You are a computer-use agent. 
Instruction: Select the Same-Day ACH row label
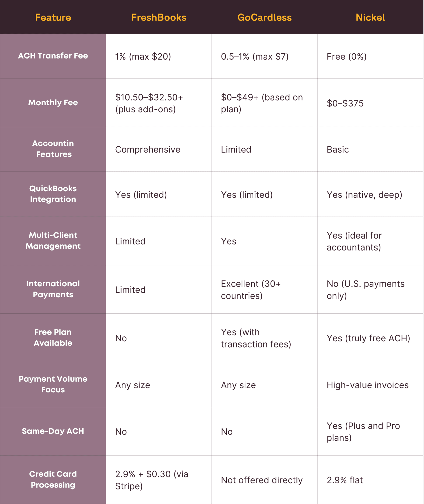53,431
